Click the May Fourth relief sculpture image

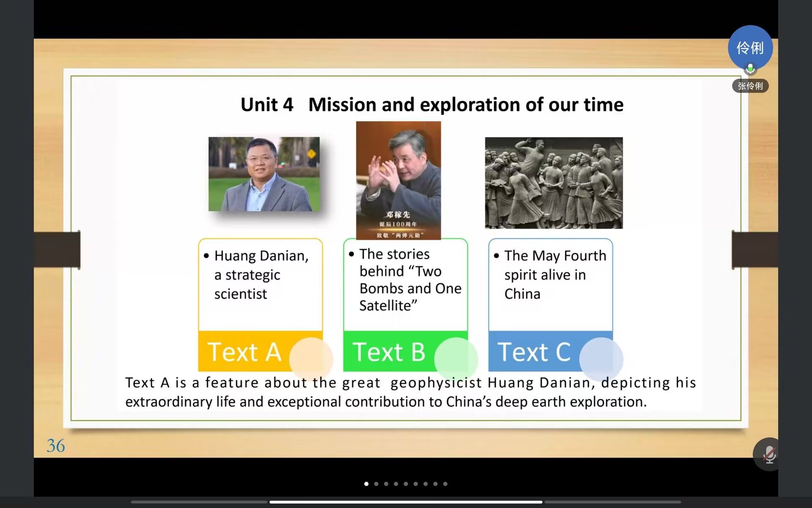554,183
